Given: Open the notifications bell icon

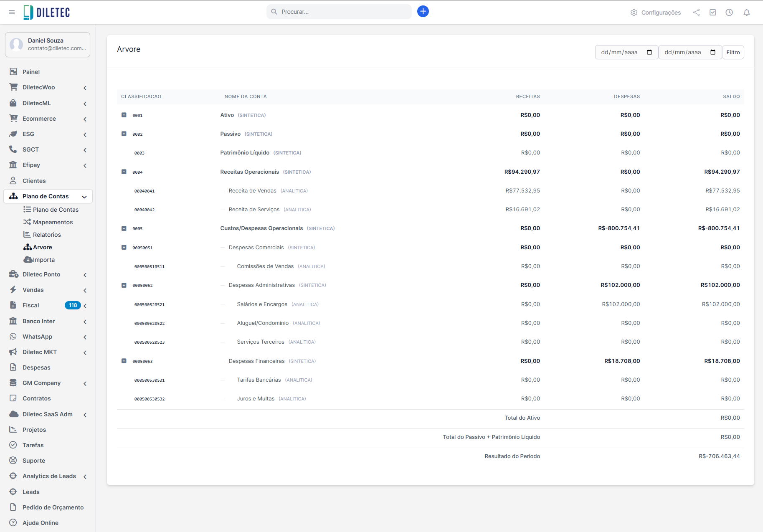Looking at the screenshot, I should click(x=746, y=13).
